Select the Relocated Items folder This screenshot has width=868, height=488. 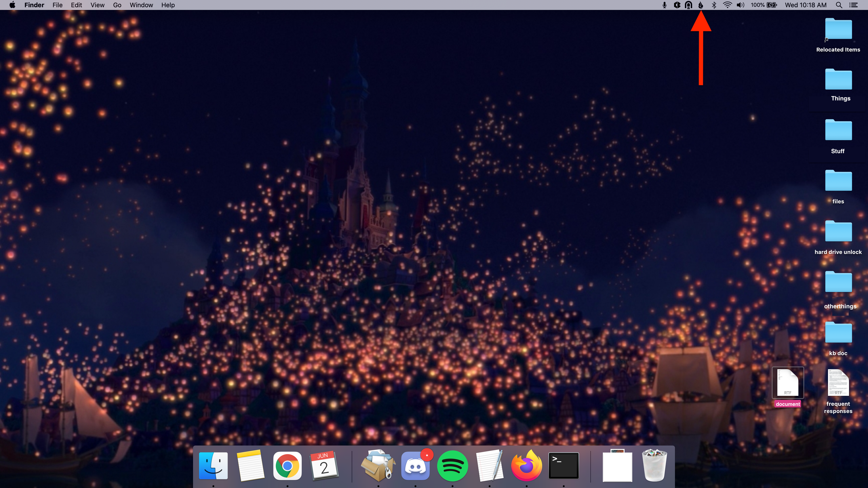tap(838, 29)
